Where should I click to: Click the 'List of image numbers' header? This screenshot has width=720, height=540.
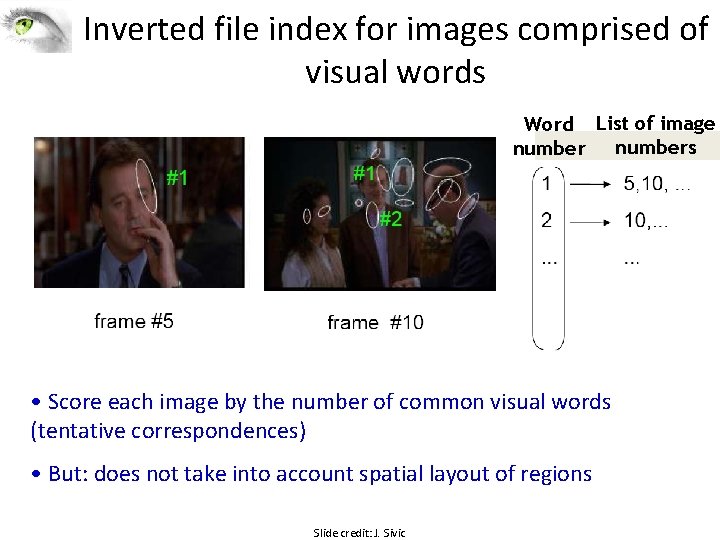pos(655,135)
